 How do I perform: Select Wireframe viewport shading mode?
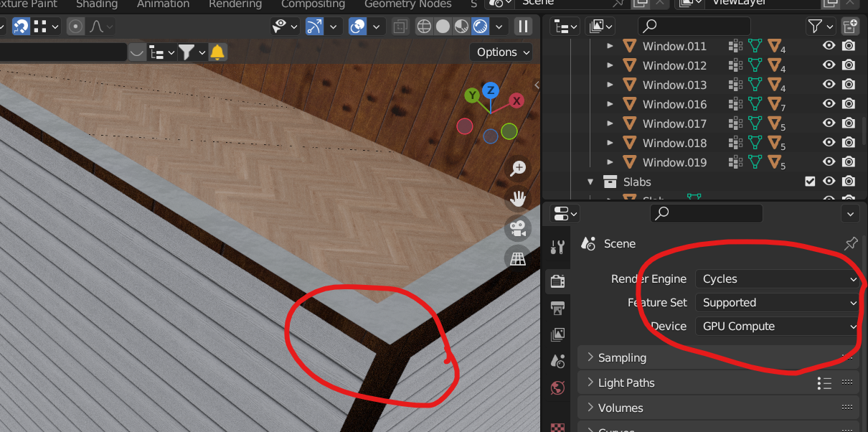tap(423, 27)
